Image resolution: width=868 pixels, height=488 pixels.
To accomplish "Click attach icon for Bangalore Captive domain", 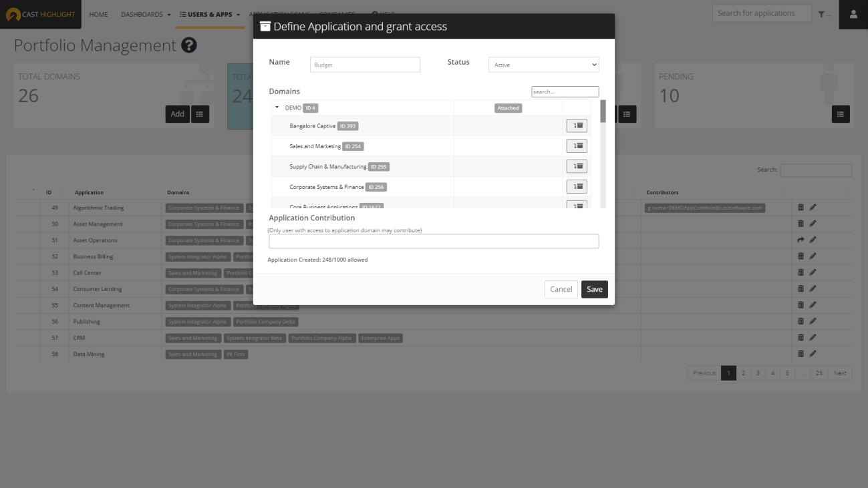I will click(x=576, y=126).
